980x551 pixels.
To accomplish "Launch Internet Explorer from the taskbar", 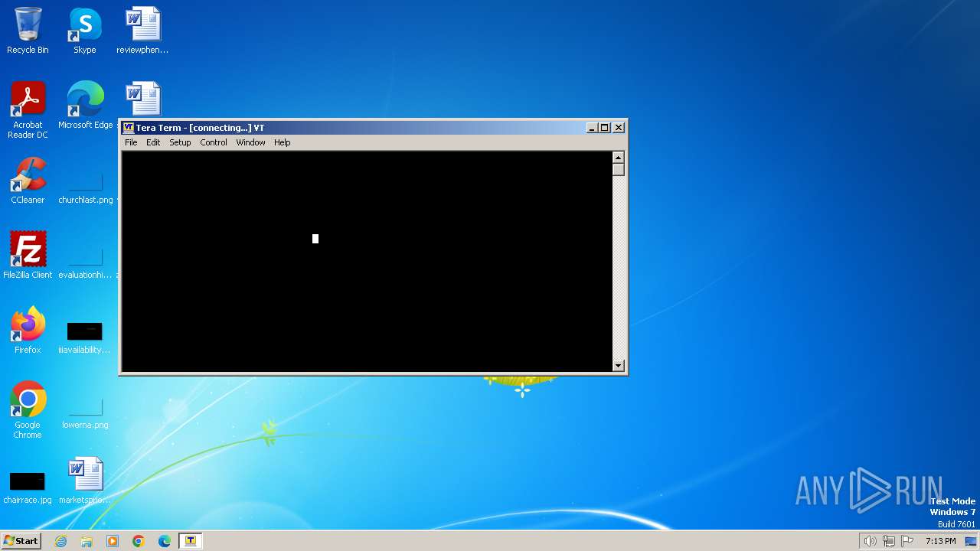I will point(60,541).
